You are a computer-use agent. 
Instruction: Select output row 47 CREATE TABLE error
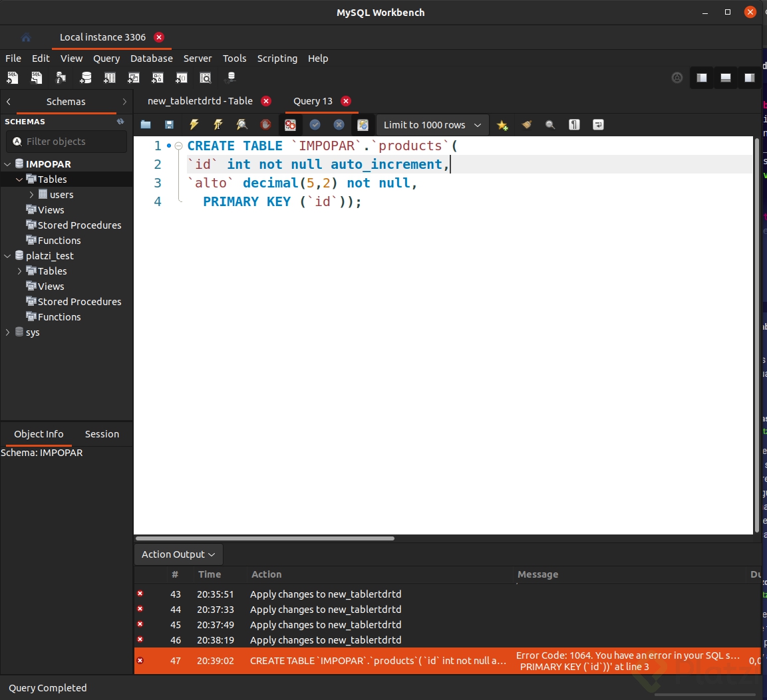pos(448,661)
